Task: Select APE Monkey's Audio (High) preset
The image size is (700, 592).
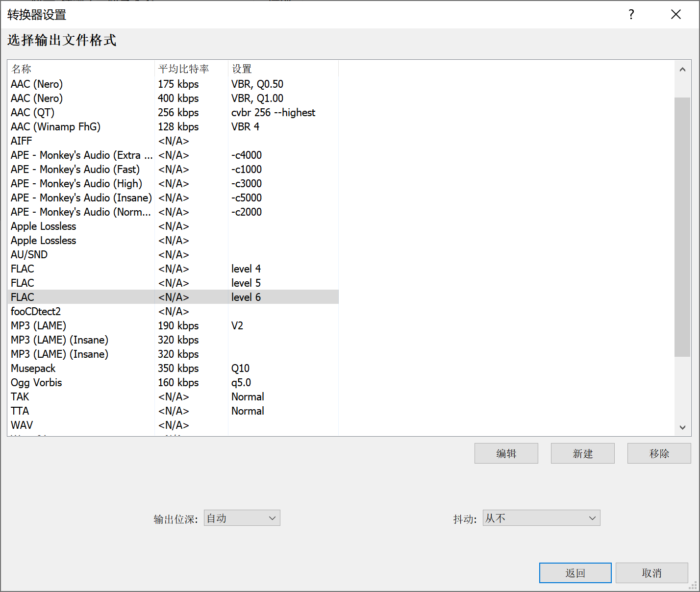Action: tap(173, 183)
